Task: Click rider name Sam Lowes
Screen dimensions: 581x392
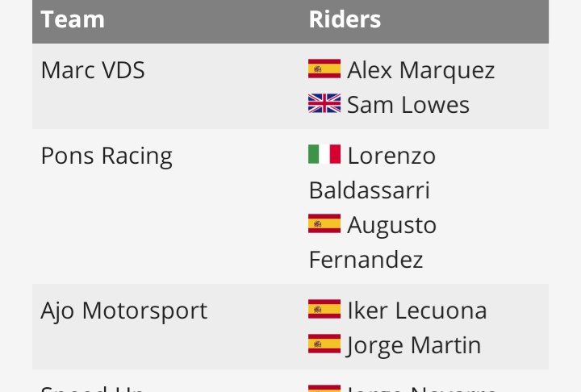Action: pyautogui.click(x=408, y=105)
